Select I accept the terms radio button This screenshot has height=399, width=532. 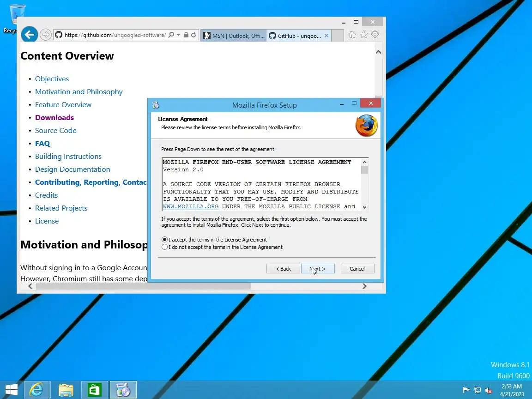point(164,240)
